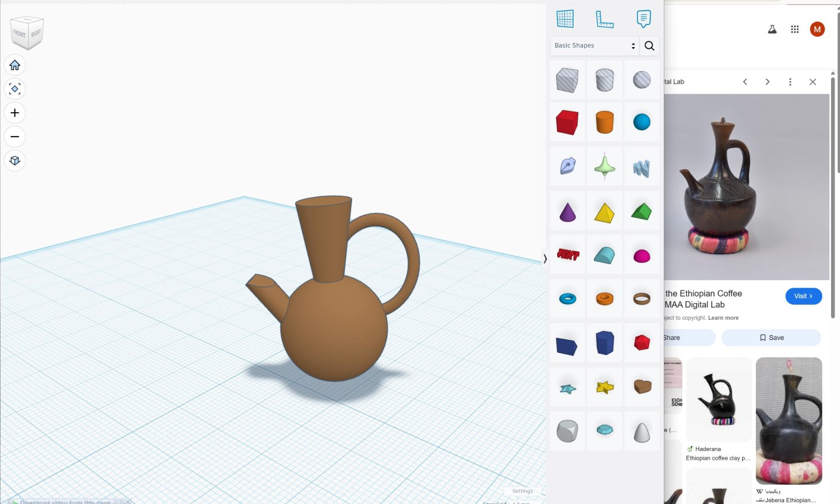Select the gray Paraboloid shape
The image size is (840, 504).
(x=642, y=432)
